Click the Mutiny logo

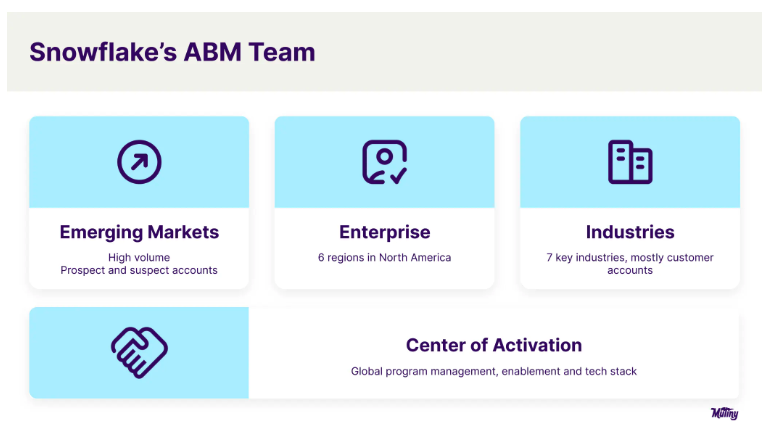point(724,414)
